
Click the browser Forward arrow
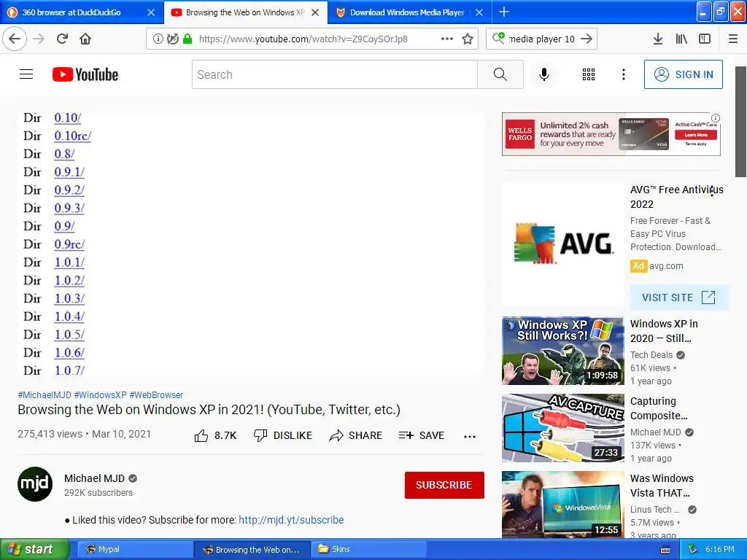(x=39, y=39)
